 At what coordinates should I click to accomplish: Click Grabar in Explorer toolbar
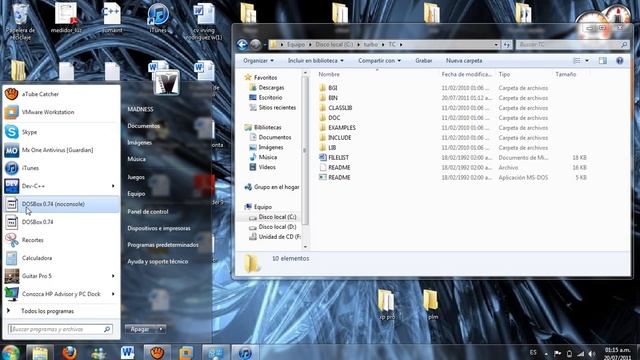coord(424,61)
